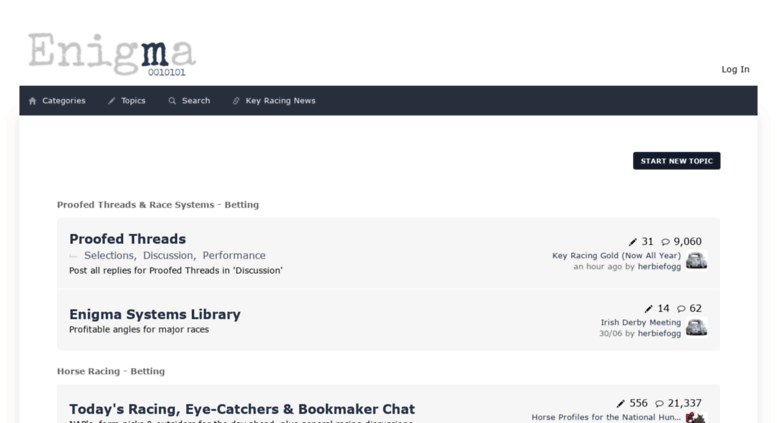Click the avatar beside Key Racing Gold
Image resolution: width=777 pixels, height=423 pixels.
[x=696, y=261]
